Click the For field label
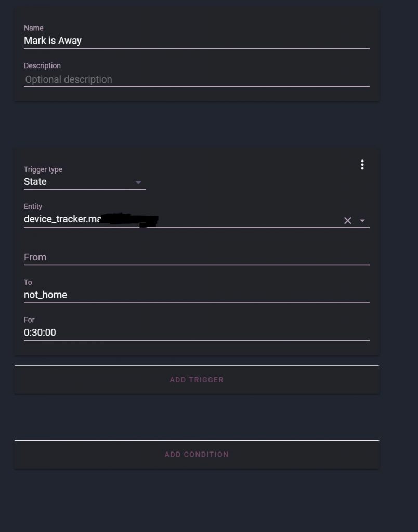 [x=29, y=320]
